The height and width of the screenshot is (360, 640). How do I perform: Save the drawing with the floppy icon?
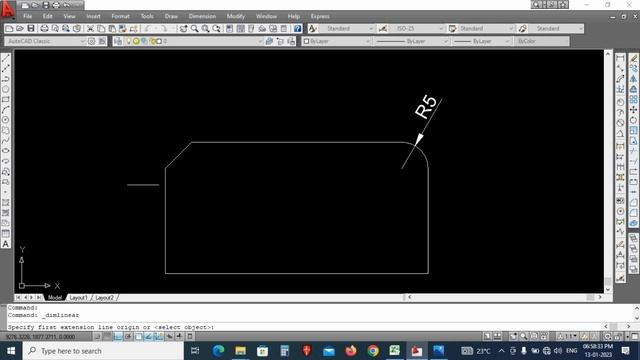point(31,29)
